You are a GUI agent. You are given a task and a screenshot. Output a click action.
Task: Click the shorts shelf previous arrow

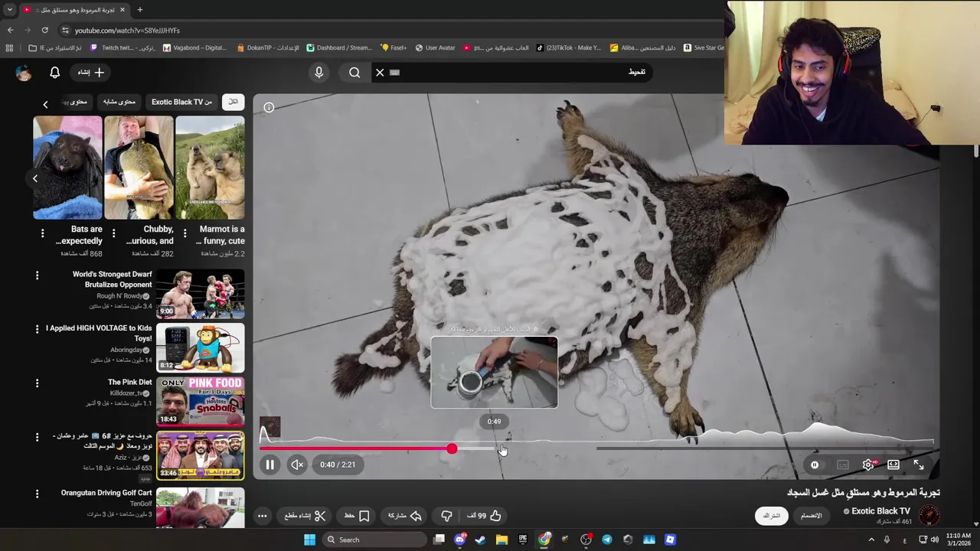pos(35,178)
